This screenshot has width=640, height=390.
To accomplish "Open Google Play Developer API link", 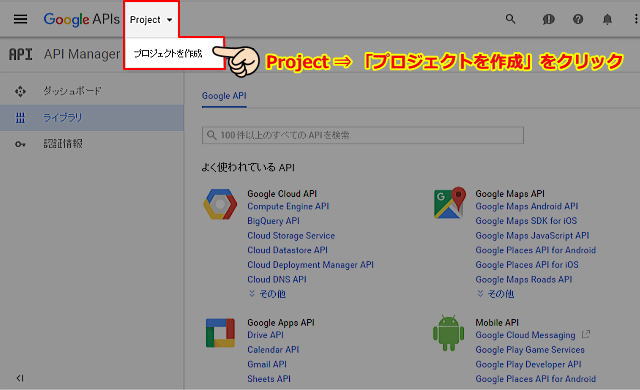I will coord(528,364).
